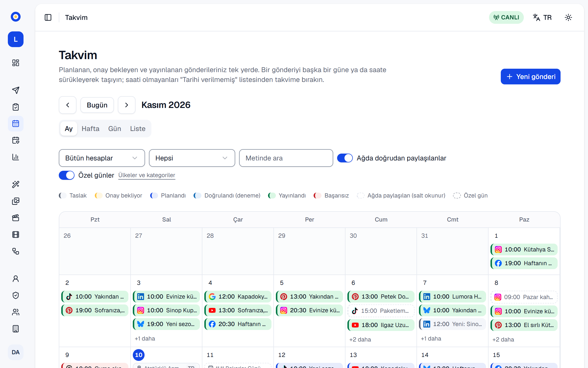Disable the Özel günler switch

67,175
